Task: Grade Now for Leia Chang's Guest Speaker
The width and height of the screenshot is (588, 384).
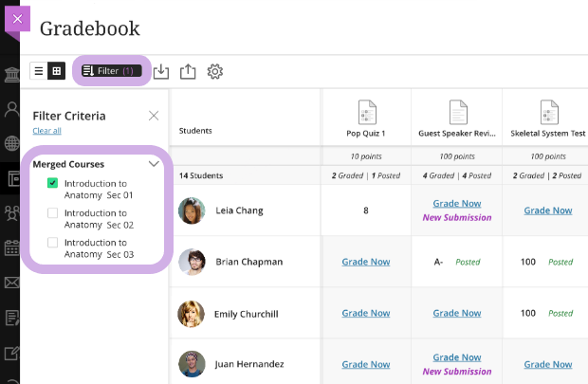Action: [456, 204]
